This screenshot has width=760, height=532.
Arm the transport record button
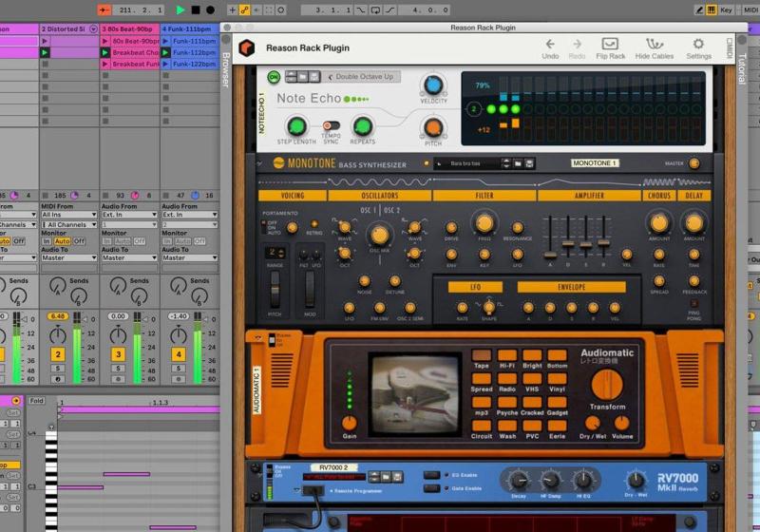[210, 9]
